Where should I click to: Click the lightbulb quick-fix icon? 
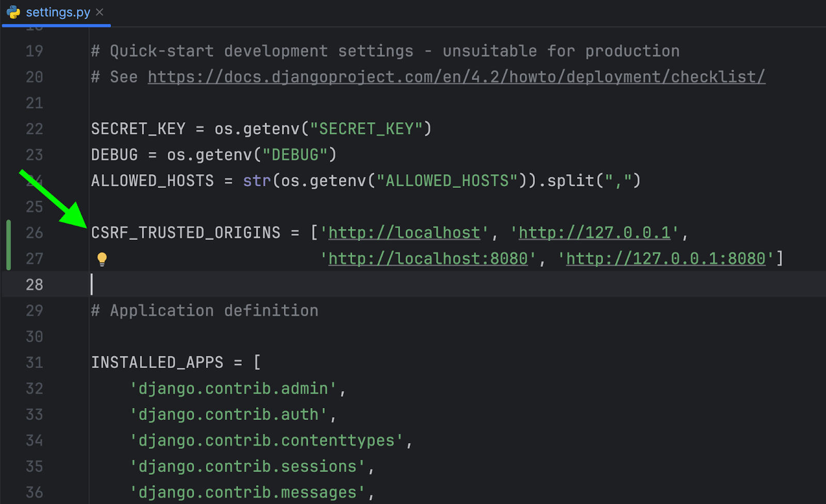tap(102, 259)
